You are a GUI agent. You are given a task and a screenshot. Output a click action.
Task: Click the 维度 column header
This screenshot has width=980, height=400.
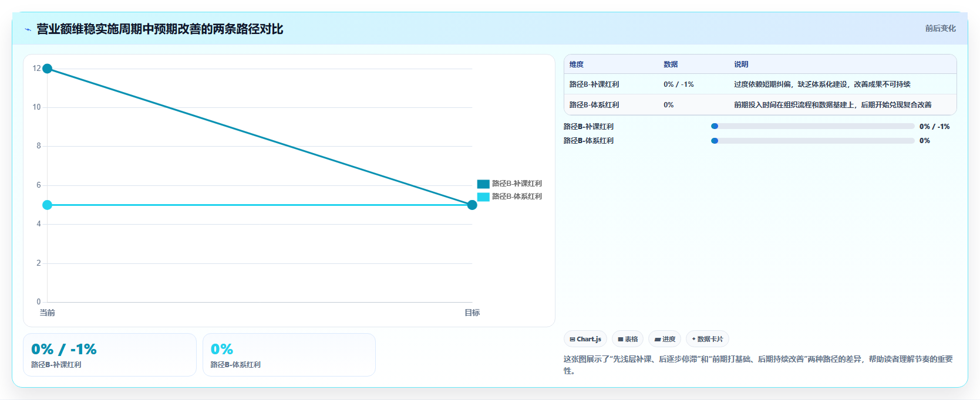coord(577,65)
